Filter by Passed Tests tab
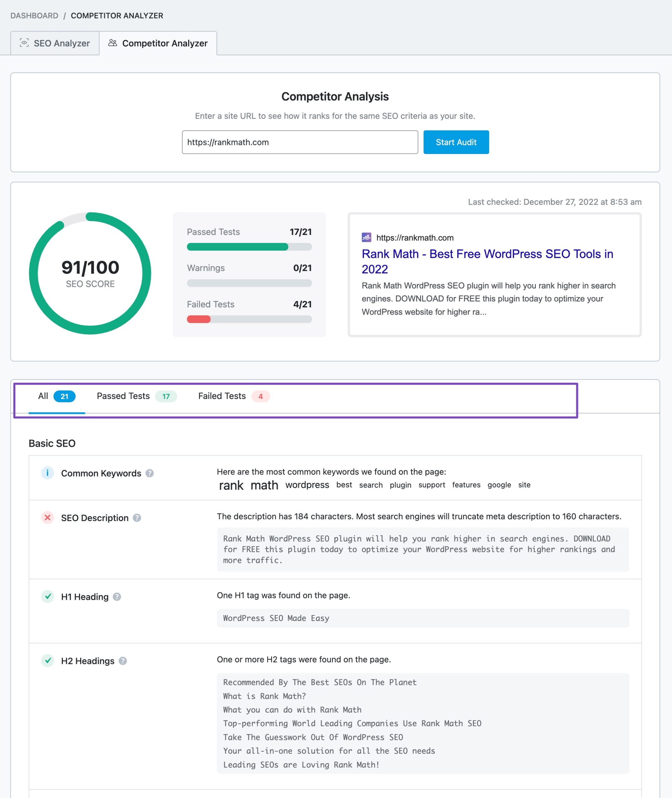 point(136,396)
